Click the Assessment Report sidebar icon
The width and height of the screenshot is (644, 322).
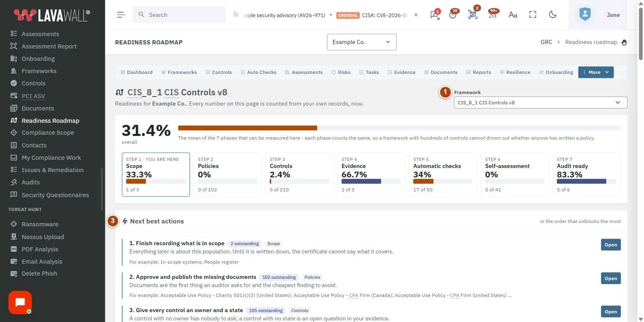click(x=14, y=46)
